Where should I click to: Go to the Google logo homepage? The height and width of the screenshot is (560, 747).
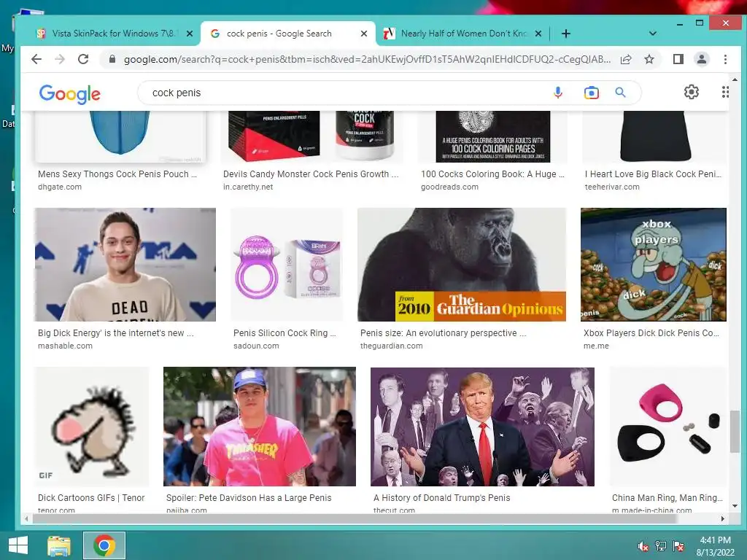pyautogui.click(x=69, y=94)
